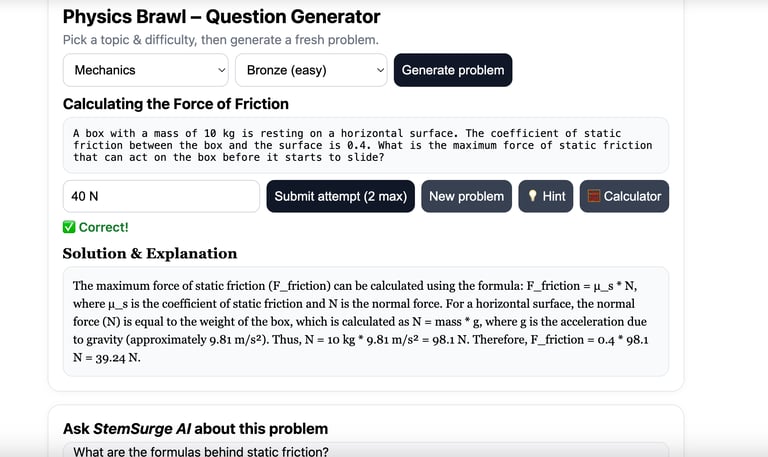Click the chevron arrow of topic selector
Viewport: 768px width, 457px height.
coord(221,70)
